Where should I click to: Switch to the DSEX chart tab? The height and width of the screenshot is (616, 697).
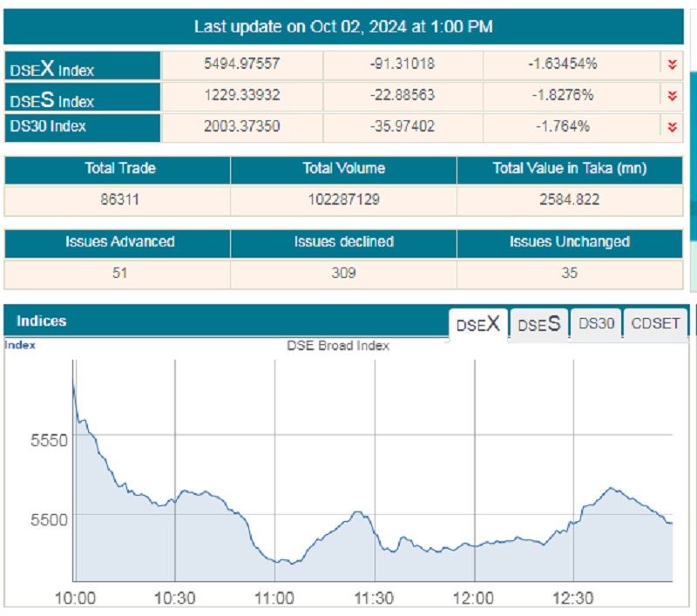click(x=477, y=324)
